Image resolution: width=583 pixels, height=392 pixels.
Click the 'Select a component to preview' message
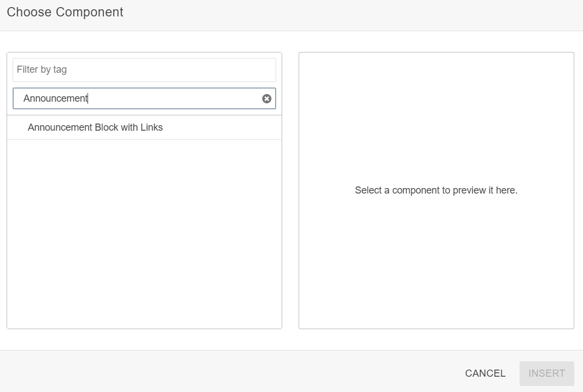pos(436,190)
